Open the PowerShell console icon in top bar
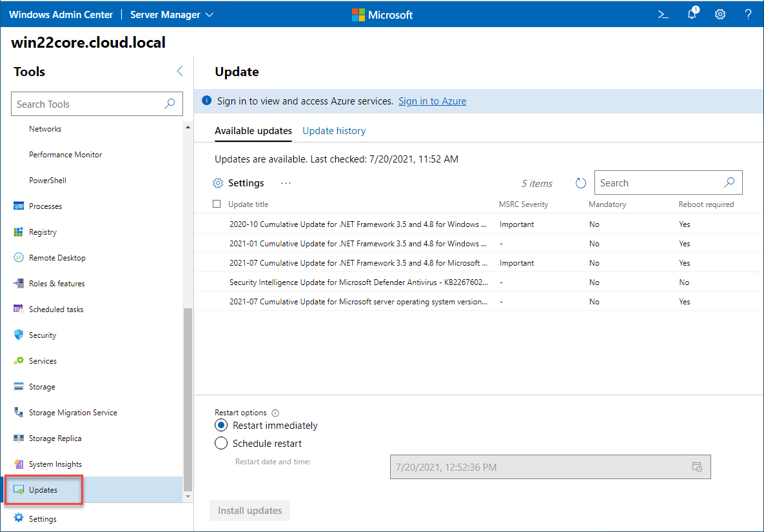The image size is (764, 532). 663,14
